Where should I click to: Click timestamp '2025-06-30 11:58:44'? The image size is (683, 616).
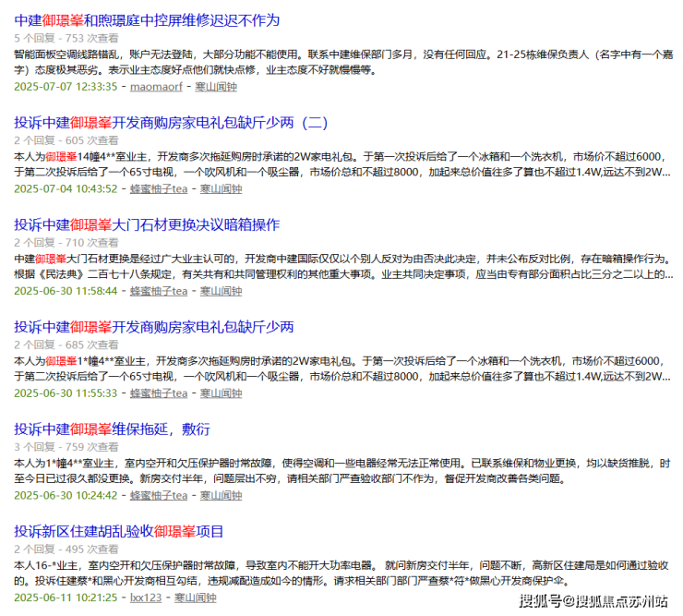pos(66,291)
